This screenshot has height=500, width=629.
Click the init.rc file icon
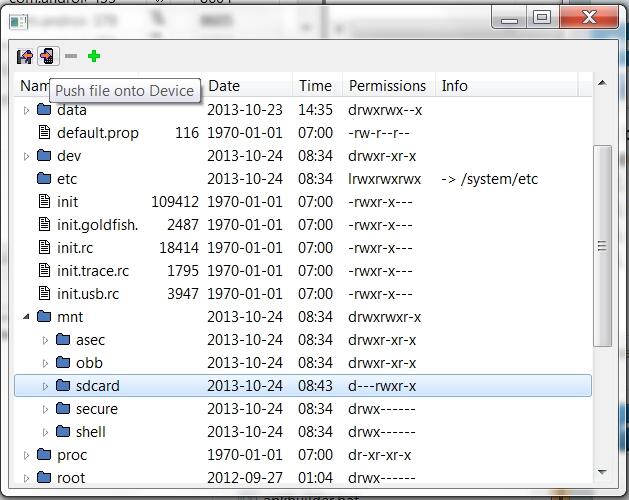[44, 247]
